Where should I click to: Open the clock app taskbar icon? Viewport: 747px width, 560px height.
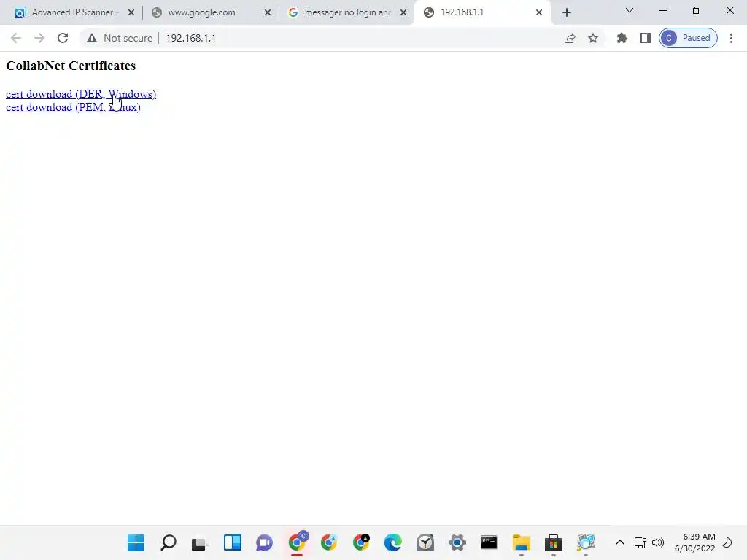point(425,542)
